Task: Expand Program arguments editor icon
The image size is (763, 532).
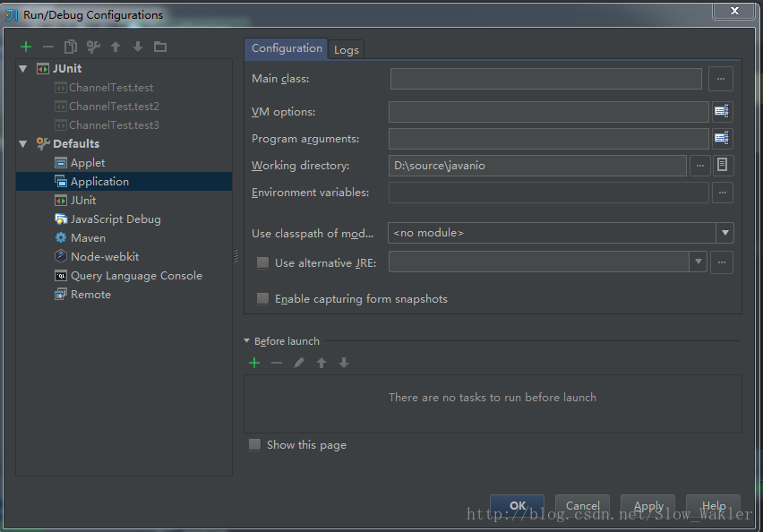Action: 721,139
